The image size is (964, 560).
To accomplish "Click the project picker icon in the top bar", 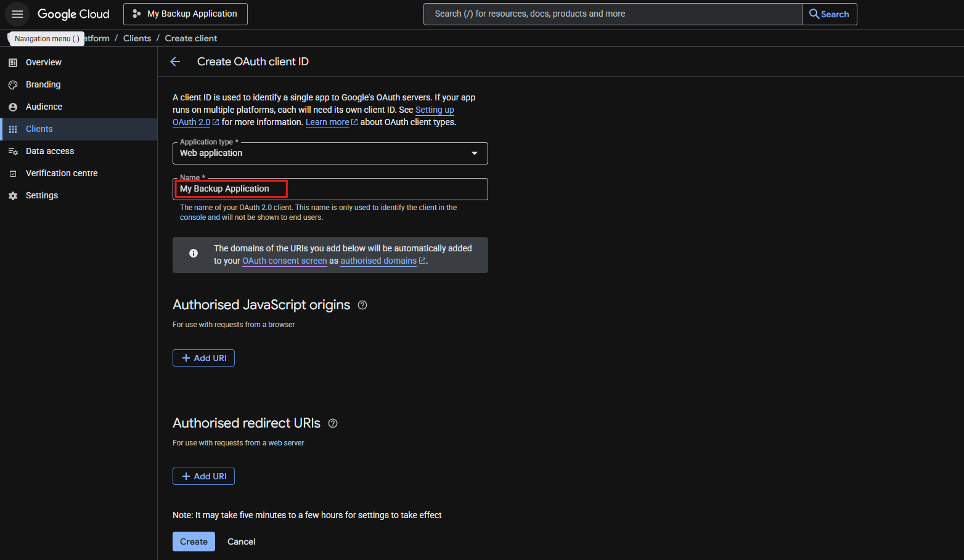I will 137,14.
